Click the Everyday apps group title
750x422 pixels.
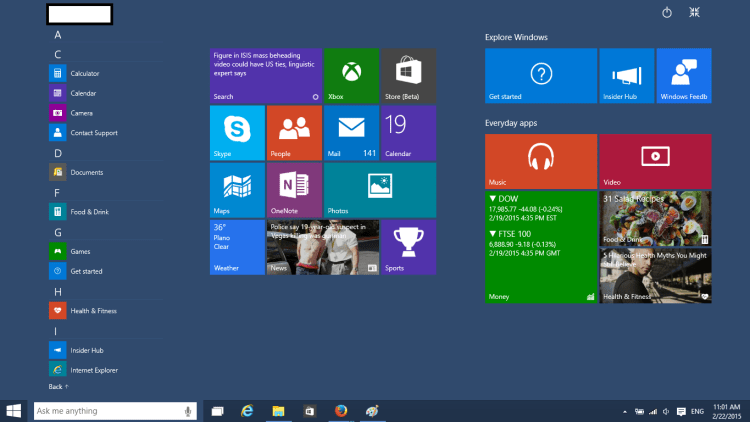[x=511, y=123]
